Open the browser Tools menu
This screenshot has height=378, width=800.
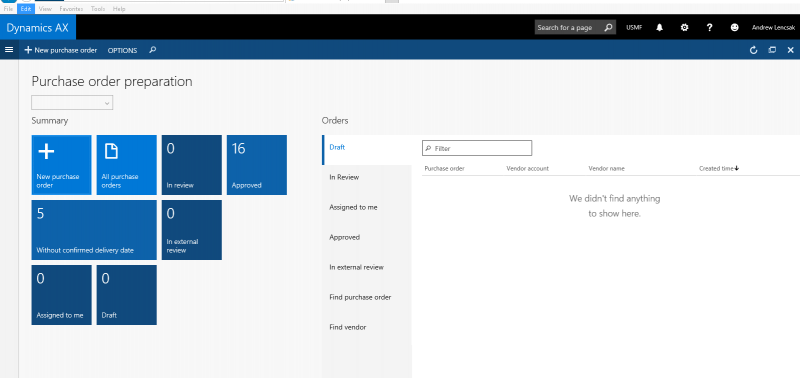click(x=98, y=9)
